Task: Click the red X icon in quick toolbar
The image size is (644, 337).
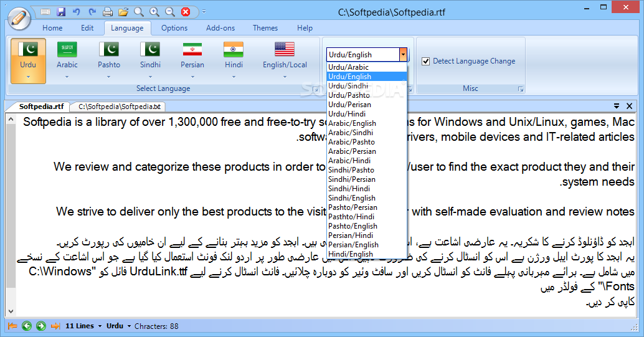Action: coord(186,12)
